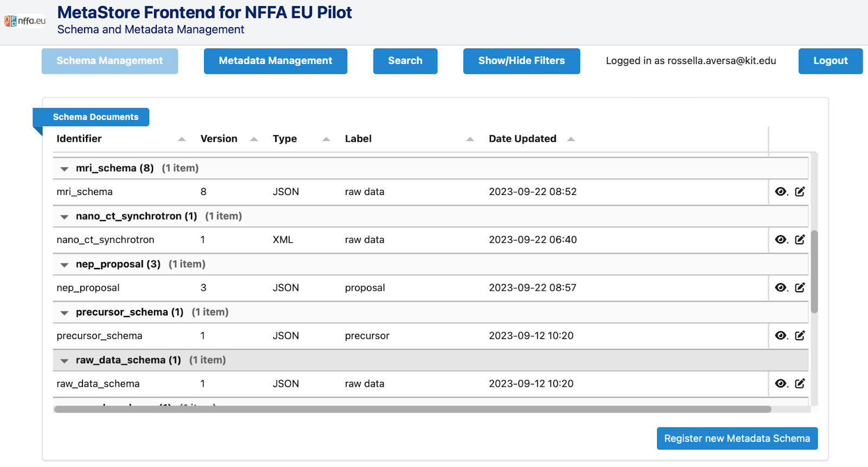Edit the raw_data_schema entry
This screenshot has height=467, width=868.
pos(800,383)
